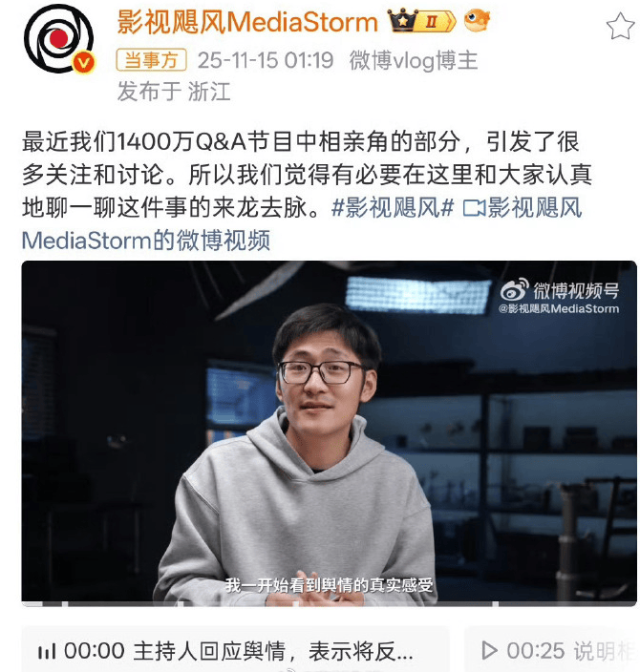Open the 当事方 tag label
This screenshot has width=640, height=672.
(151, 59)
